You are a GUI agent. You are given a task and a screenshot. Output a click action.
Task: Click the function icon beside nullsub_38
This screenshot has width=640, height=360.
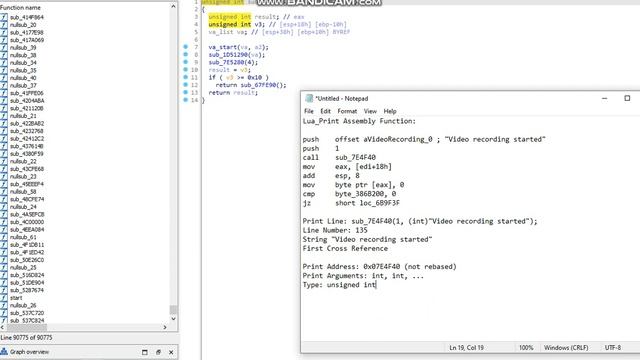4,55
